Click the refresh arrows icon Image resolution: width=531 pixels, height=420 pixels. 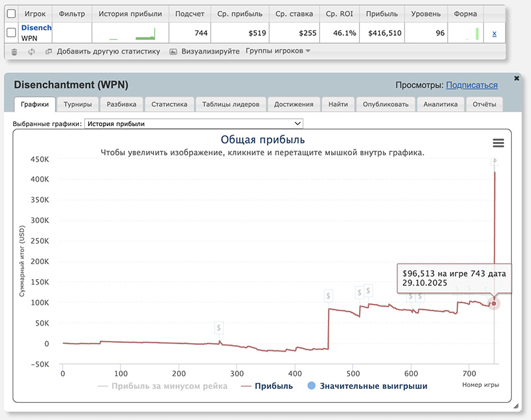tap(31, 51)
